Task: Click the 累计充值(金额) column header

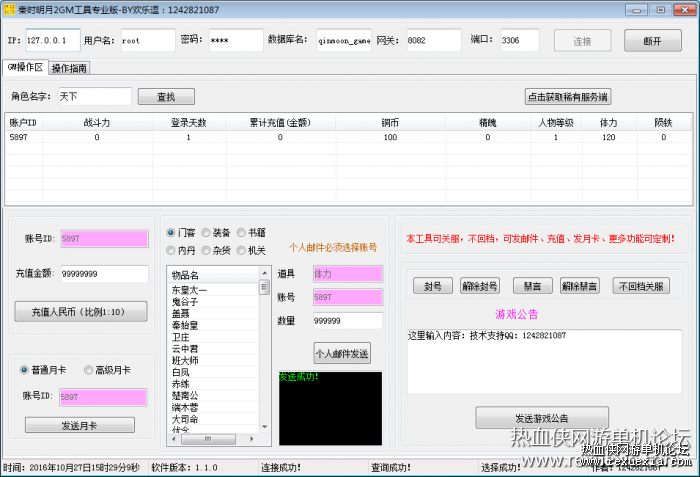Action: tap(280, 123)
